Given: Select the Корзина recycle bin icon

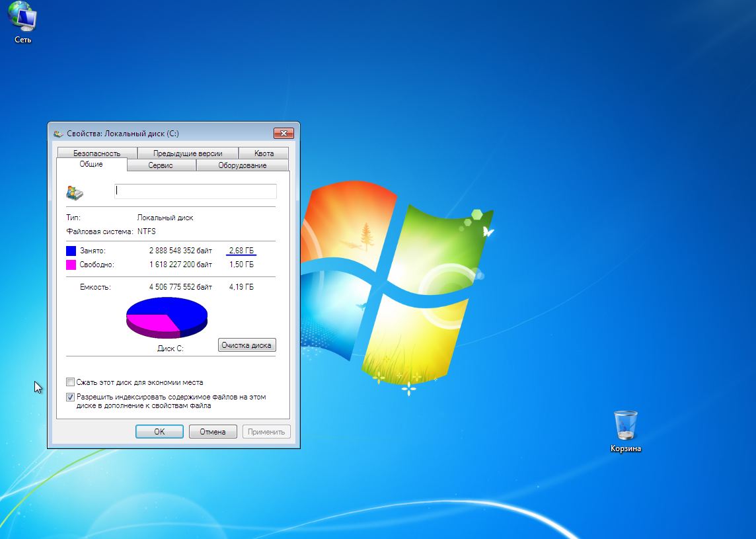Looking at the screenshot, I should pyautogui.click(x=625, y=431).
